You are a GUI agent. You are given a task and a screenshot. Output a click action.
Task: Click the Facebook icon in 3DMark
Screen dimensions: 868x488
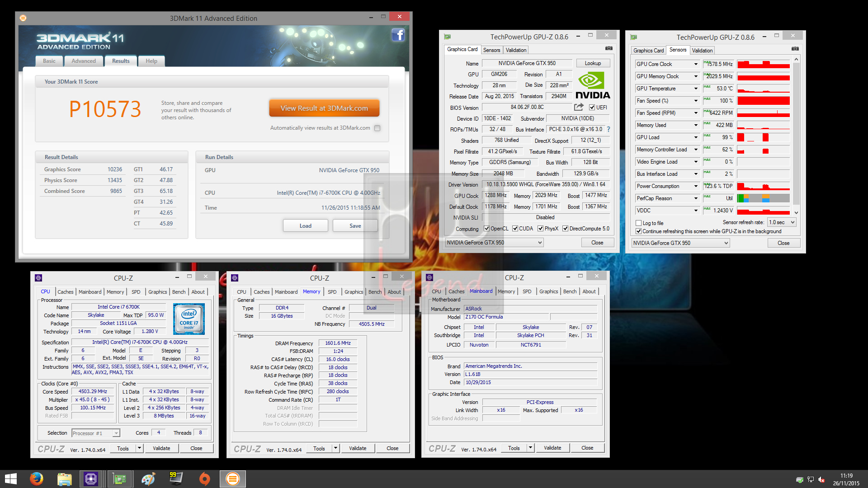[x=398, y=35]
